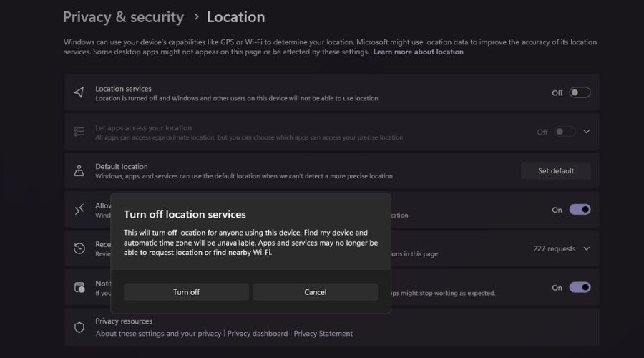Click the Privacy resources shield icon
The width and height of the screenshot is (644, 358).
pyautogui.click(x=79, y=327)
